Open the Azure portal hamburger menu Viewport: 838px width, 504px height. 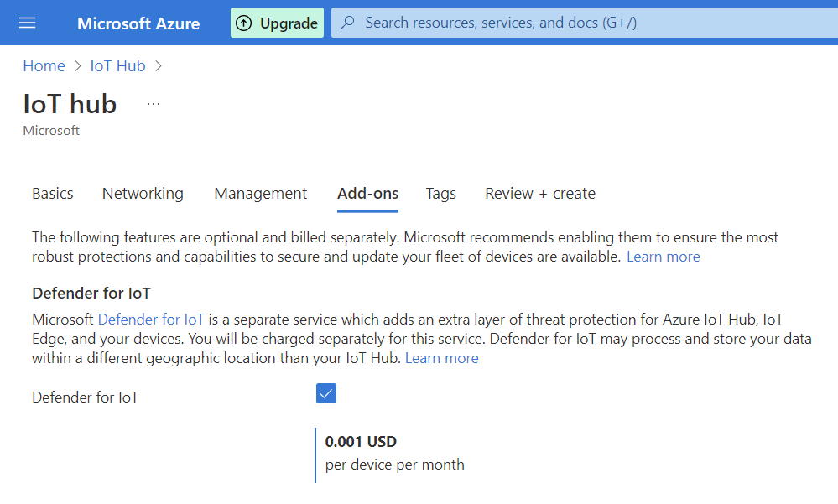(28, 23)
